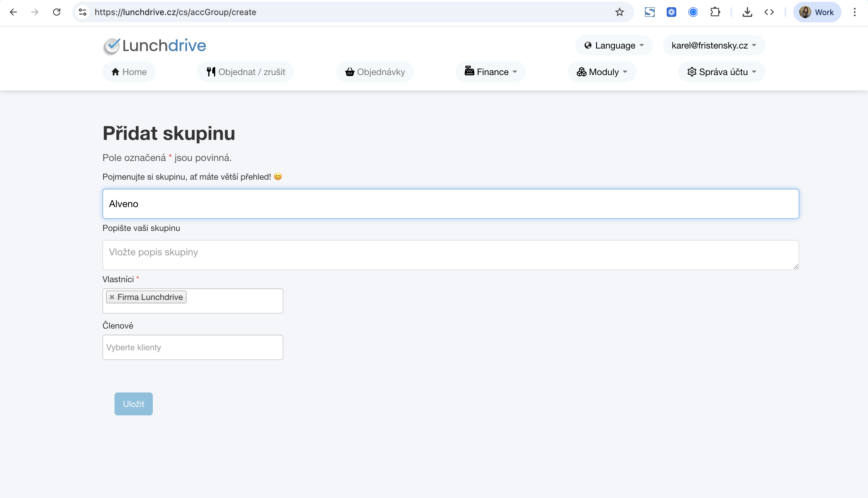
Task: Open Objednávky page
Action: click(x=375, y=72)
